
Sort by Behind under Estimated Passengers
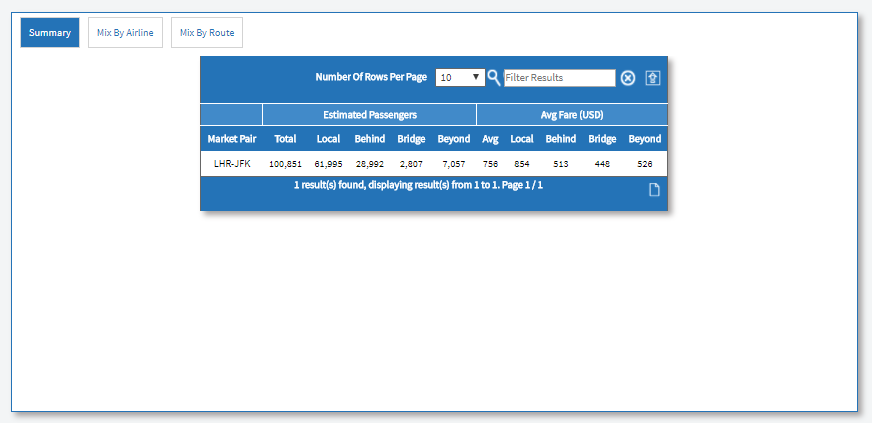(370, 139)
